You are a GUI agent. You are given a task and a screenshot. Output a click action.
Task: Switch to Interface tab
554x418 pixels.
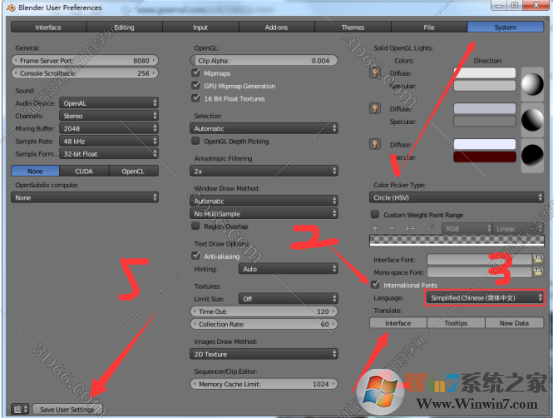click(49, 27)
